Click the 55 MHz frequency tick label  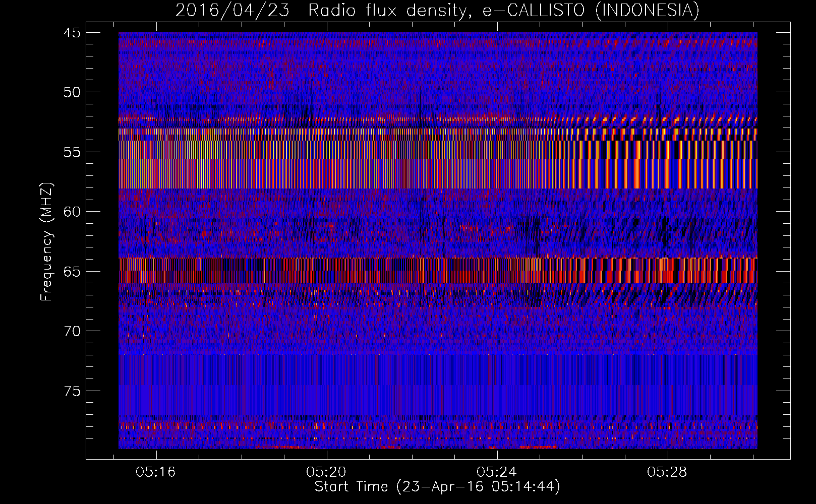(72, 152)
